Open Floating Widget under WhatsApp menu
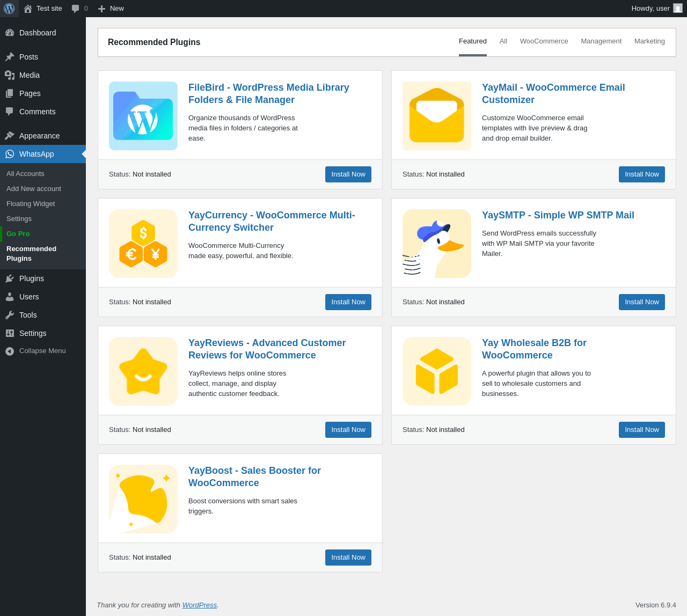687x616 pixels. tap(31, 204)
